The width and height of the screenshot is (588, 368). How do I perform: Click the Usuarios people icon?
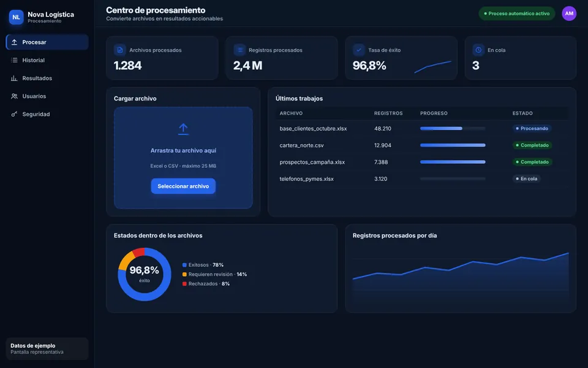point(14,96)
